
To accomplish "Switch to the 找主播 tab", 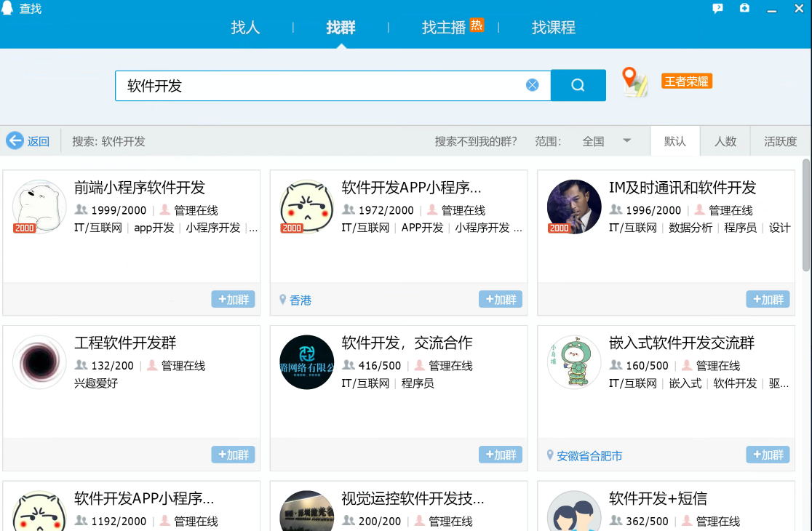I will coord(443,28).
